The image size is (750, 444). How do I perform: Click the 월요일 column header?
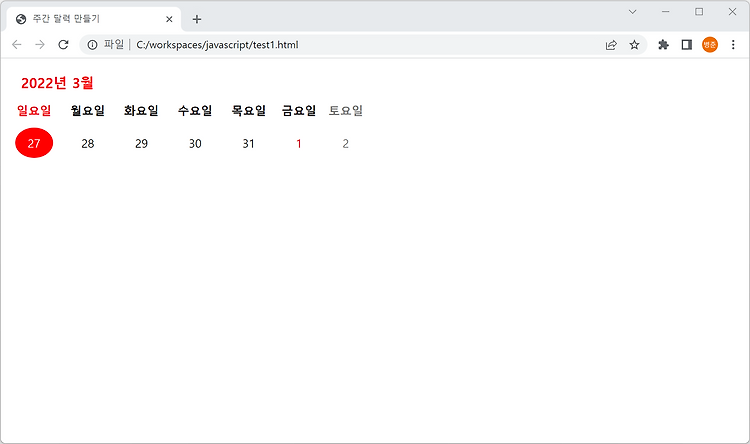[88, 111]
